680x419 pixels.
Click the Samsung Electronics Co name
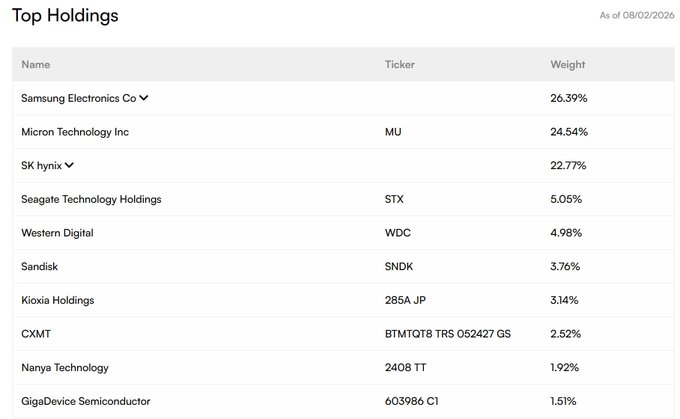coord(78,98)
